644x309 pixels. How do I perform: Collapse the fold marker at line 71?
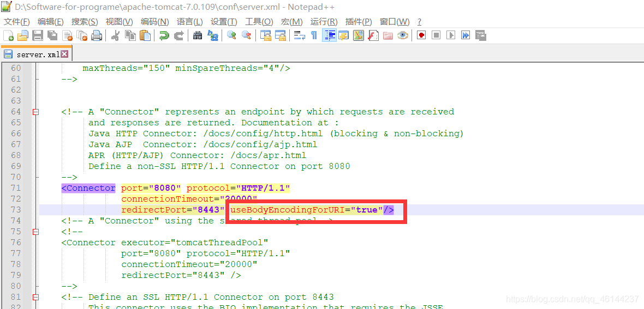[36, 188]
